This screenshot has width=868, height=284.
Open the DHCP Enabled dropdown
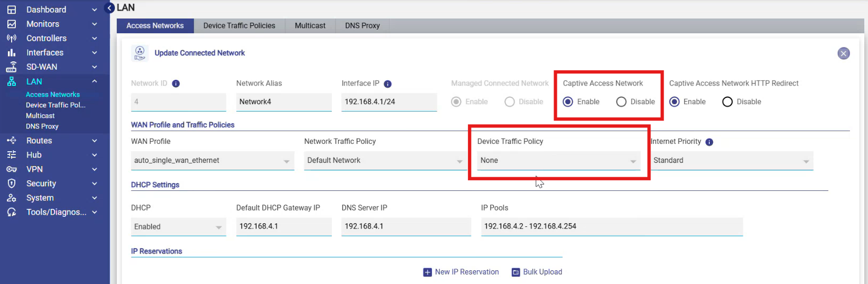click(x=178, y=226)
